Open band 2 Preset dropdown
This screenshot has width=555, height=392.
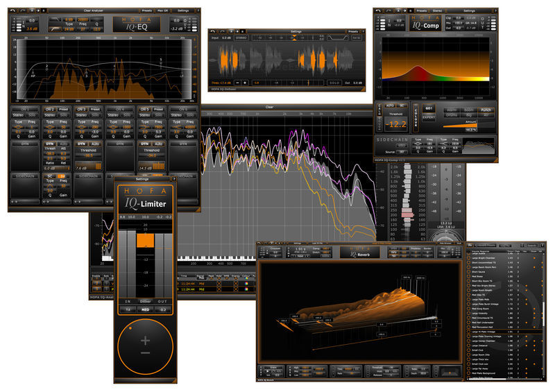tap(64, 110)
